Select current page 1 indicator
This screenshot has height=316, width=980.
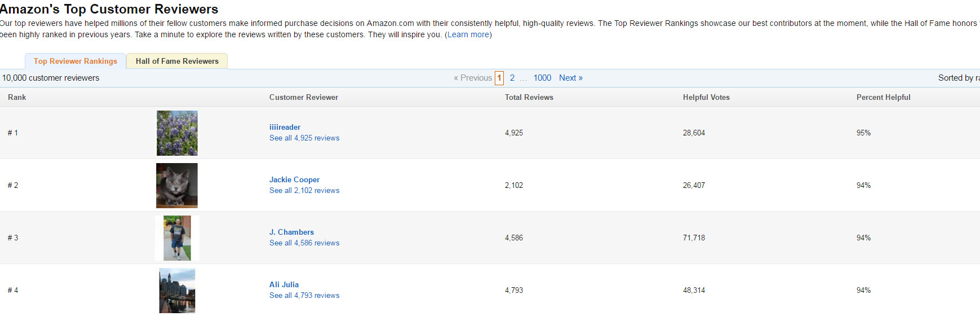pos(499,78)
